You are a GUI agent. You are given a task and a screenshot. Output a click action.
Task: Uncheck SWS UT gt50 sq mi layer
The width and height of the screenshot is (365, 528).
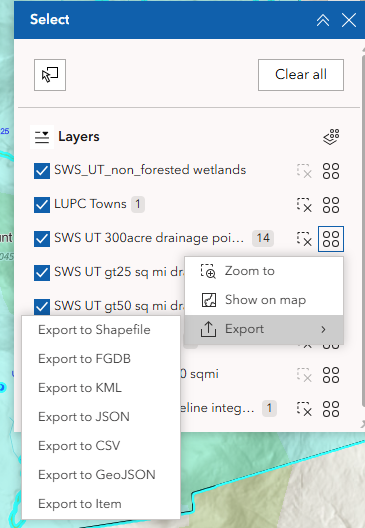(42, 307)
